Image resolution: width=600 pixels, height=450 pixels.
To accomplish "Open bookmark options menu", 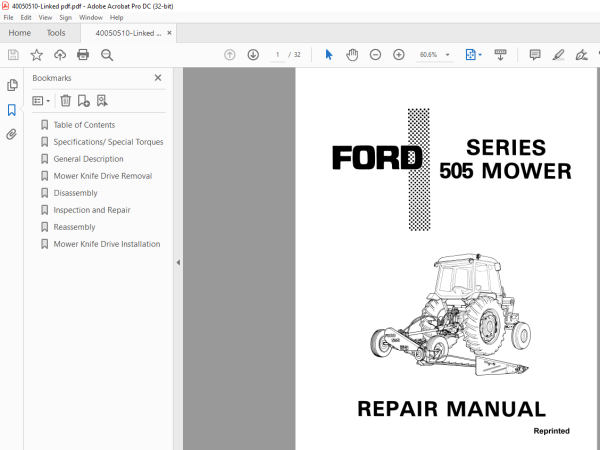I will pyautogui.click(x=41, y=101).
